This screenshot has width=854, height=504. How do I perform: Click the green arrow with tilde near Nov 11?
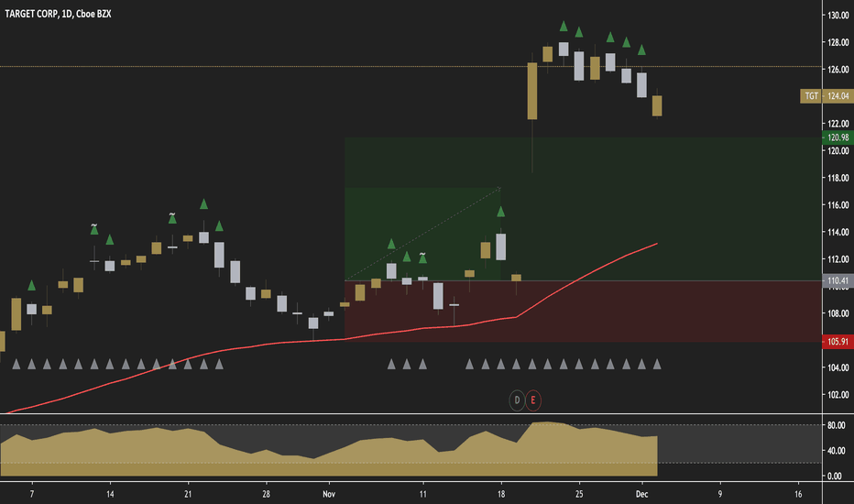tap(422, 257)
